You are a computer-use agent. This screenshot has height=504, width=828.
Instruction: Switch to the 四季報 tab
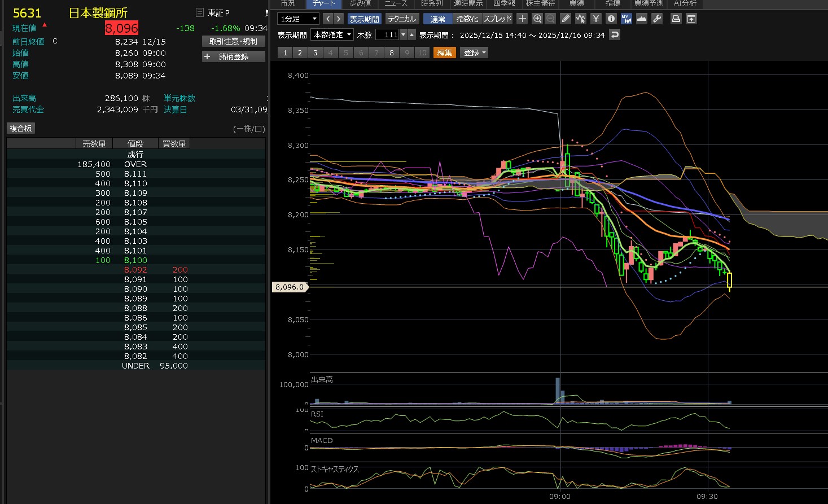point(504,3)
